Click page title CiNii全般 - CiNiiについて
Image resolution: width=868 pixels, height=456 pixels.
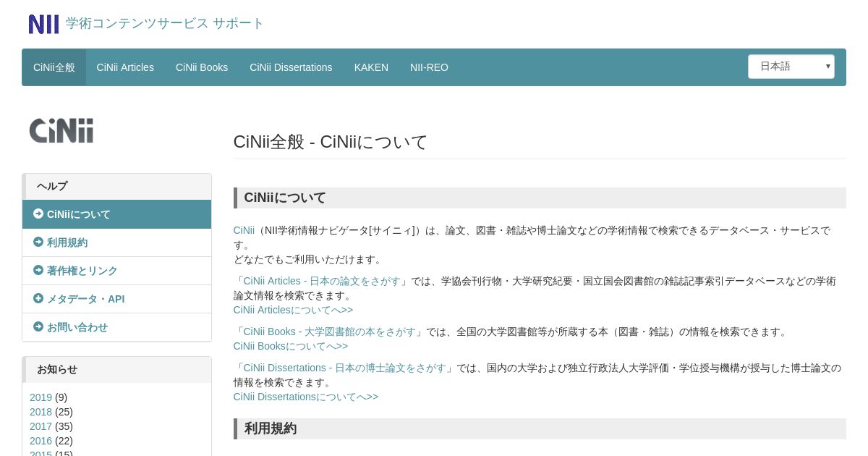[x=331, y=142]
